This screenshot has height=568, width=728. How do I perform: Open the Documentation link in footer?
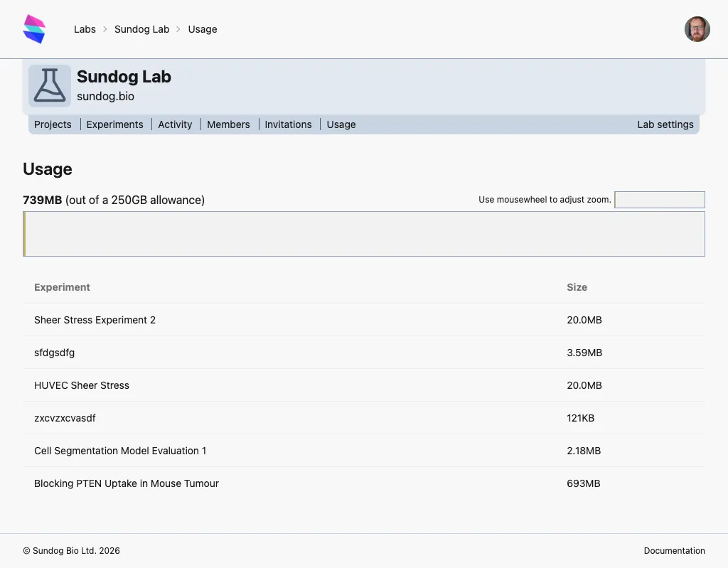[x=674, y=551]
